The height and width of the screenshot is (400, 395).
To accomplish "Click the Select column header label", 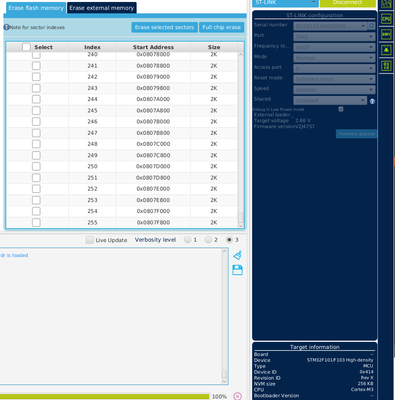I will tap(43, 47).
